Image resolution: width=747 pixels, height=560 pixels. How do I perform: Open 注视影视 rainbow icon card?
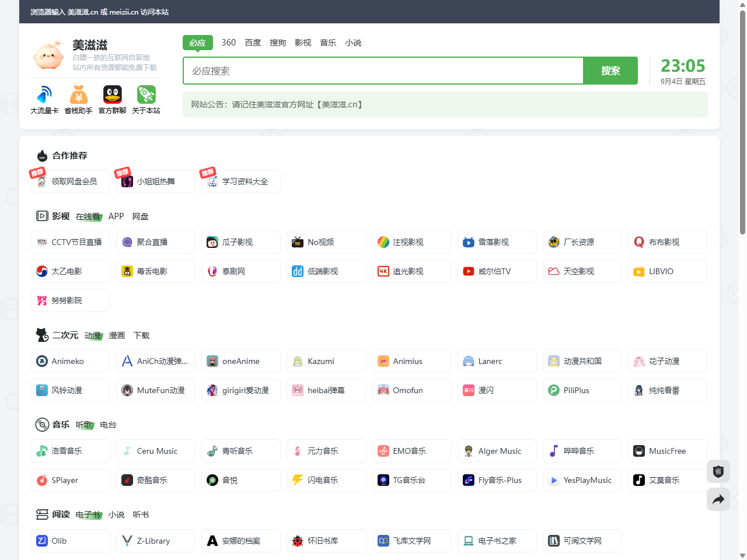[x=412, y=242]
